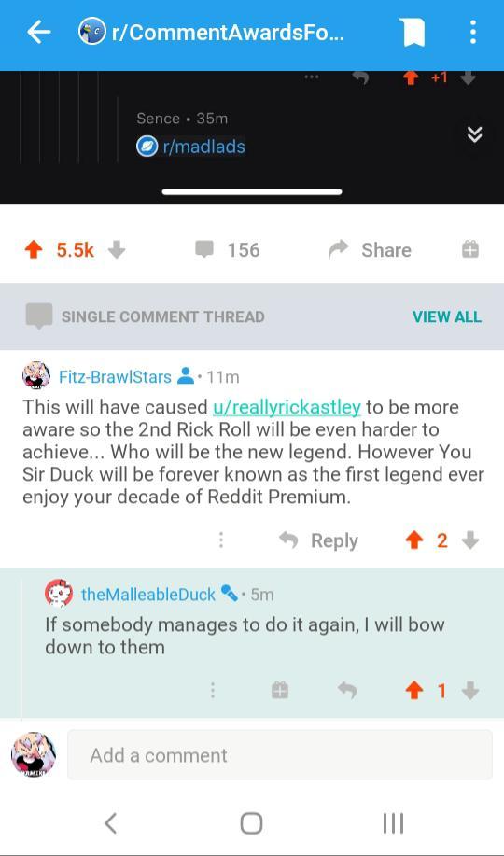
Task: Tap the back arrow in header
Action: point(39,33)
